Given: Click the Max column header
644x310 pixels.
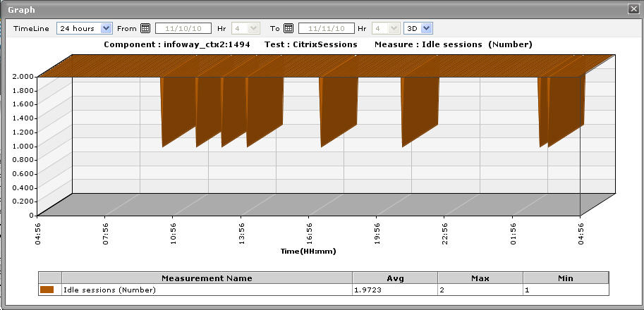Looking at the screenshot, I should [x=480, y=278].
